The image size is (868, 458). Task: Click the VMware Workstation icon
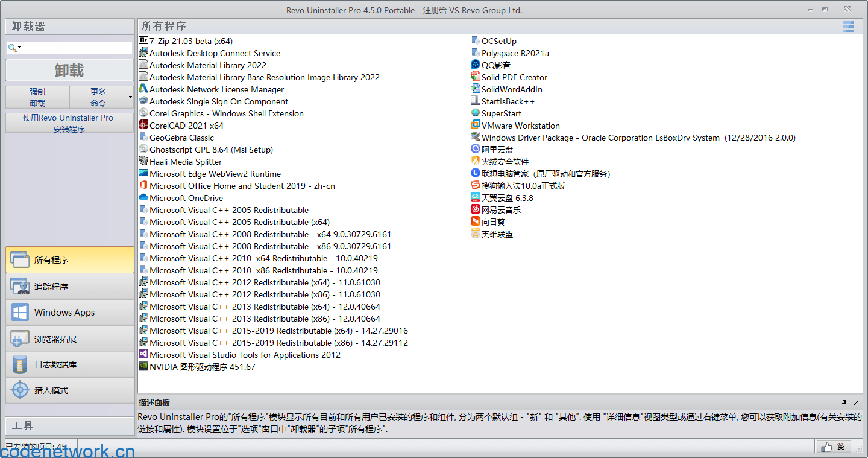coord(476,126)
